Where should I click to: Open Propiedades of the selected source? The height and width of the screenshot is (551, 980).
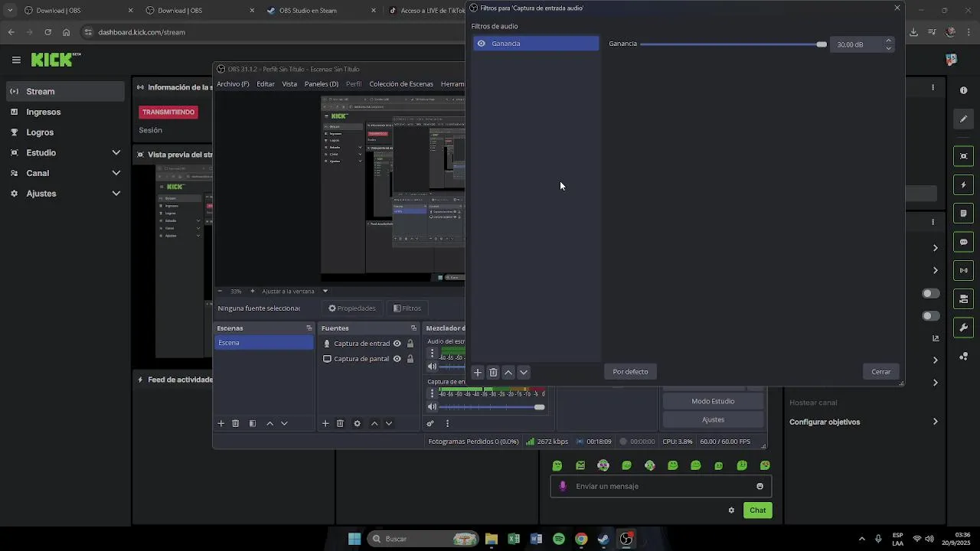(352, 308)
